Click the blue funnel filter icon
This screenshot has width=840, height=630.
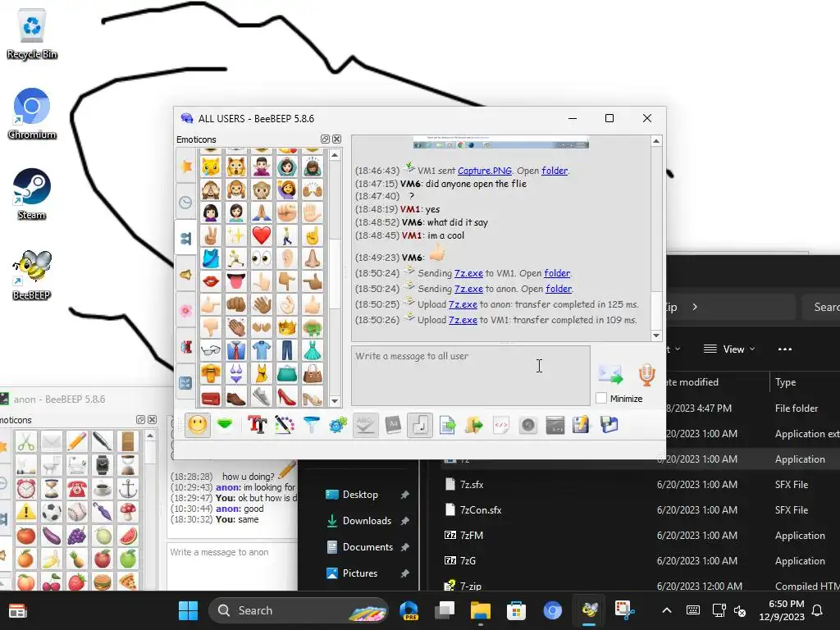coord(311,426)
